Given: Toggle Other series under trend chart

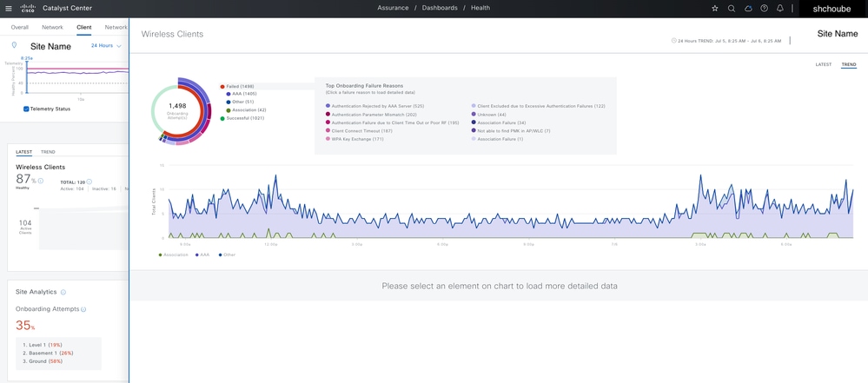Looking at the screenshot, I should (227, 254).
